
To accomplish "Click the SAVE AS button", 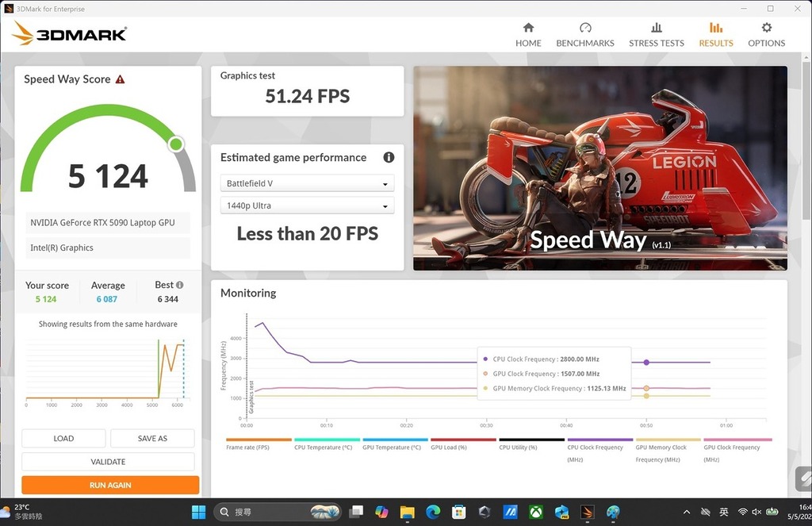I will click(x=152, y=439).
